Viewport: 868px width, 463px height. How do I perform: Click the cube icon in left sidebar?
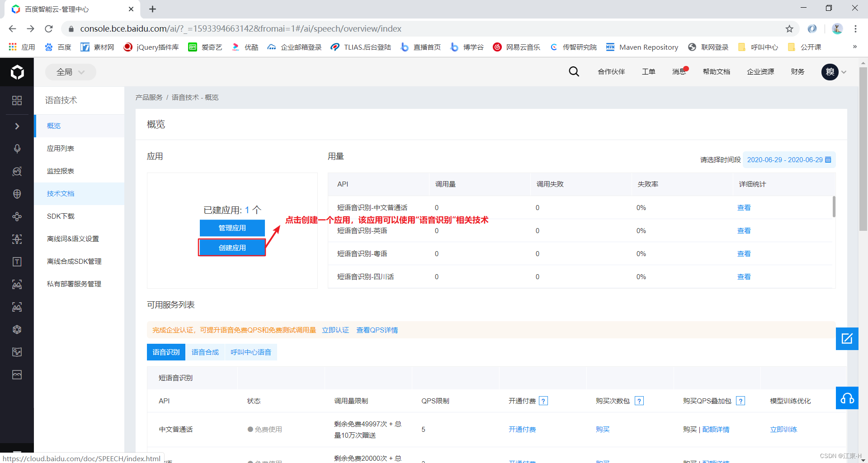[x=17, y=329]
